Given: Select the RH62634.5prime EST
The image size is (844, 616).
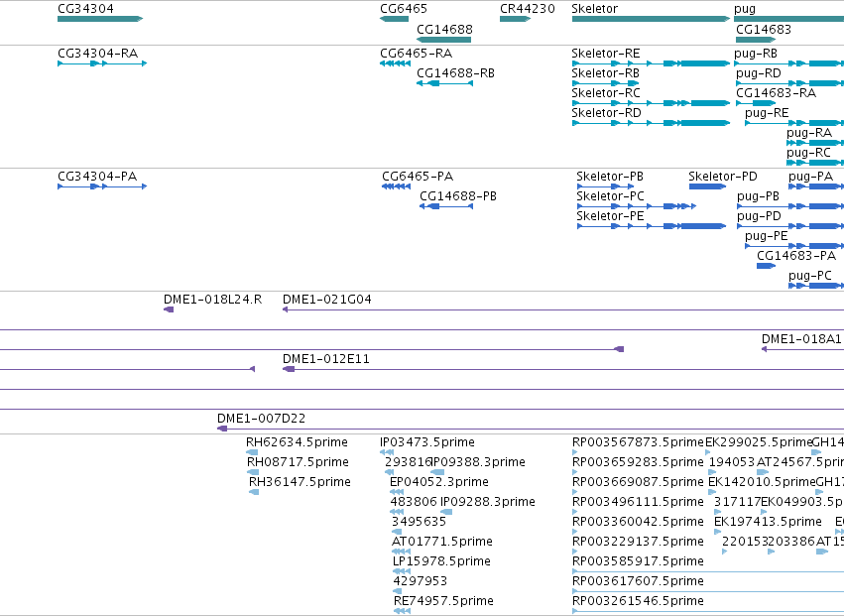Looking at the screenshot, I should (x=252, y=453).
